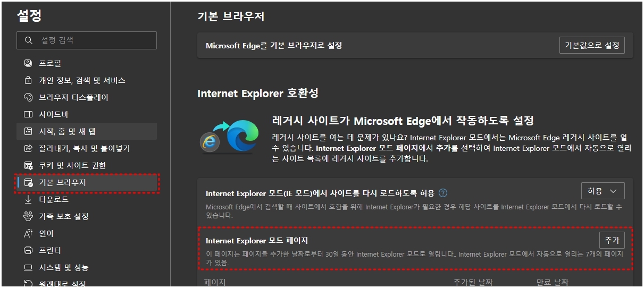Click the 만료 날짜 column header

(x=553, y=282)
